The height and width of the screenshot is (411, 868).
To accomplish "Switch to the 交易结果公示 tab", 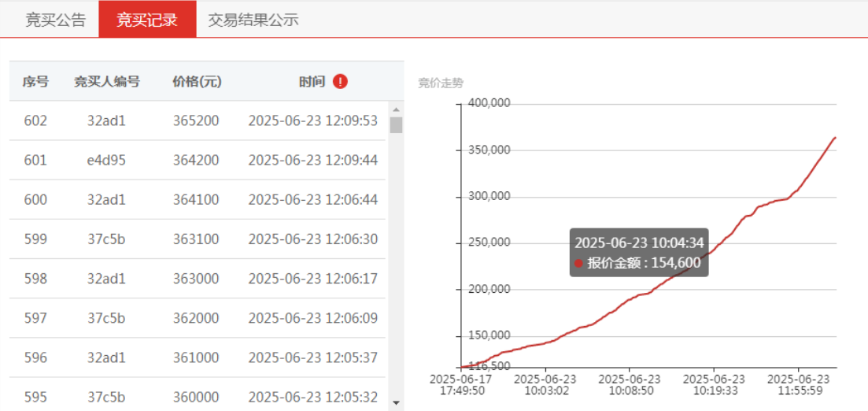I will pyautogui.click(x=253, y=20).
